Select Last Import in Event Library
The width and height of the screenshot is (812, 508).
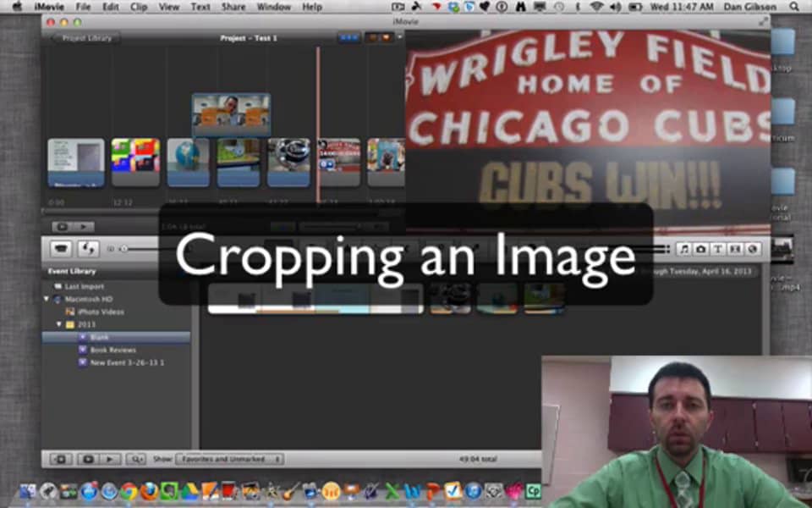pyautogui.click(x=84, y=286)
